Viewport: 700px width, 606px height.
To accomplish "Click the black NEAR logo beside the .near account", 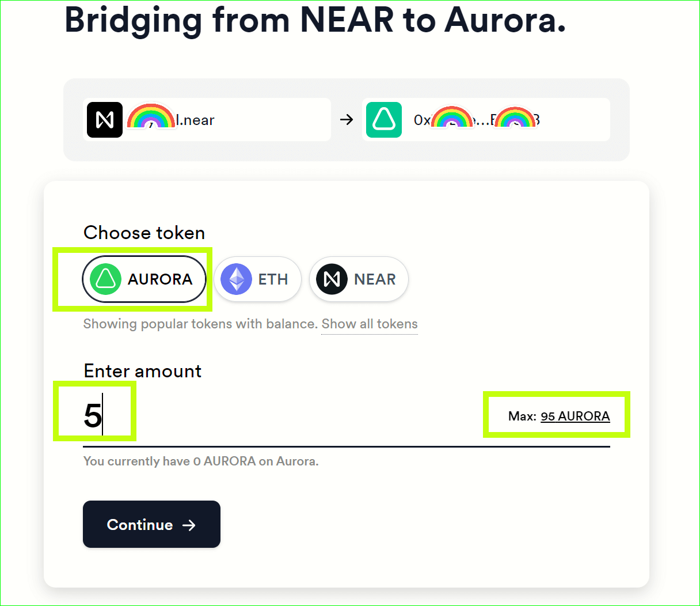I will tap(105, 120).
